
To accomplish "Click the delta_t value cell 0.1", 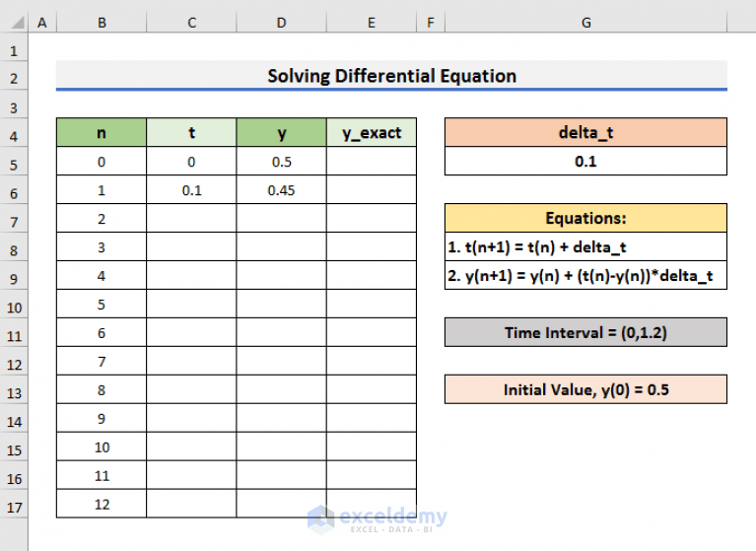I will tap(585, 162).
